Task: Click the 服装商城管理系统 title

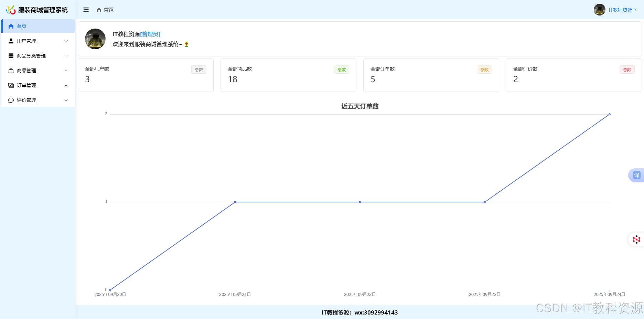Action: [x=43, y=10]
